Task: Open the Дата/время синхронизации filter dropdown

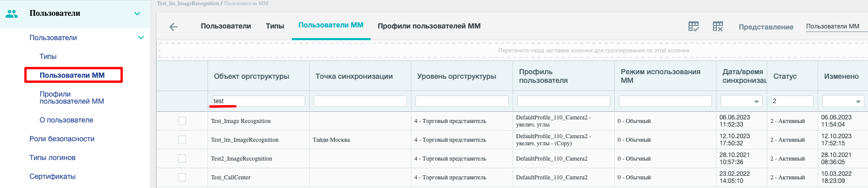Action: pos(757,102)
